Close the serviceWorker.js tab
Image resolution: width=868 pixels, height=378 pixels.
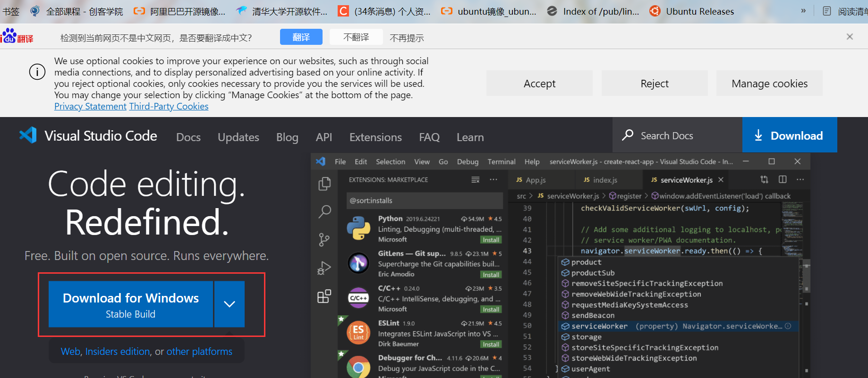(721, 180)
